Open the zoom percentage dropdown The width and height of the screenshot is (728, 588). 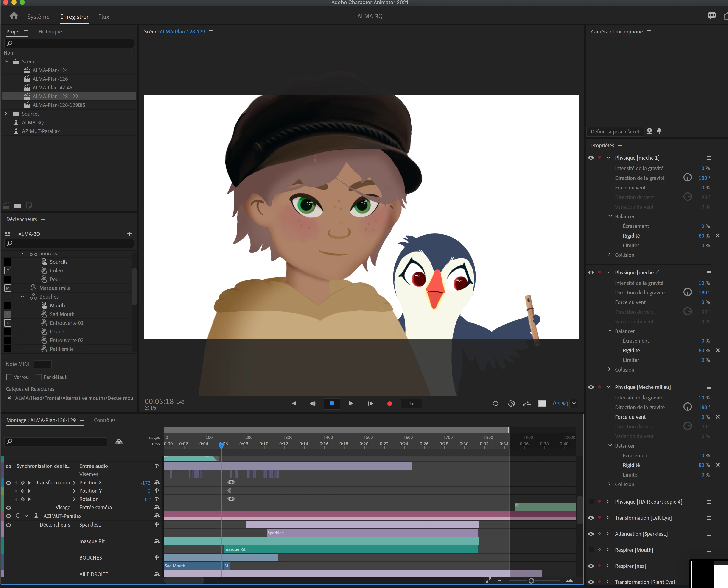pyautogui.click(x=574, y=403)
